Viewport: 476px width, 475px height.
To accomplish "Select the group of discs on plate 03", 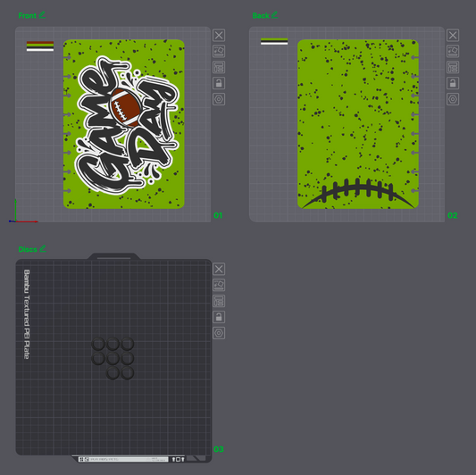I will [x=113, y=358].
